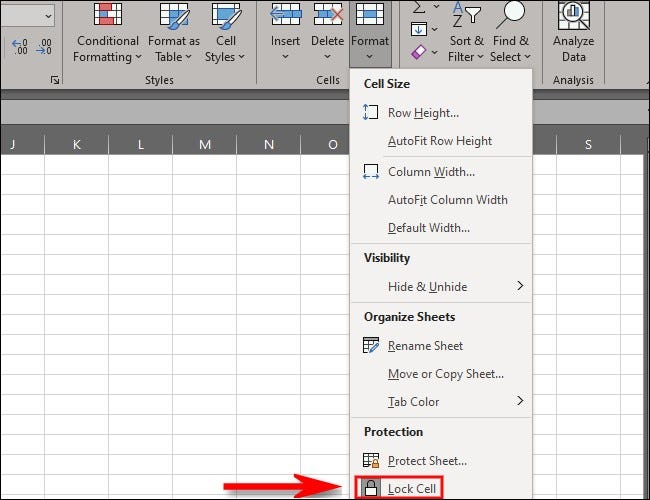Image resolution: width=650 pixels, height=500 pixels.
Task: Select Row Height... menu entry
Action: click(x=442, y=112)
